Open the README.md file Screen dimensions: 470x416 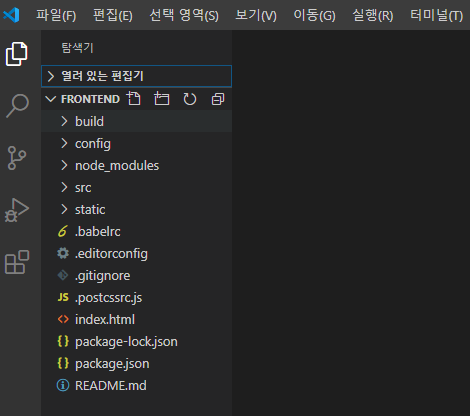pos(136,385)
